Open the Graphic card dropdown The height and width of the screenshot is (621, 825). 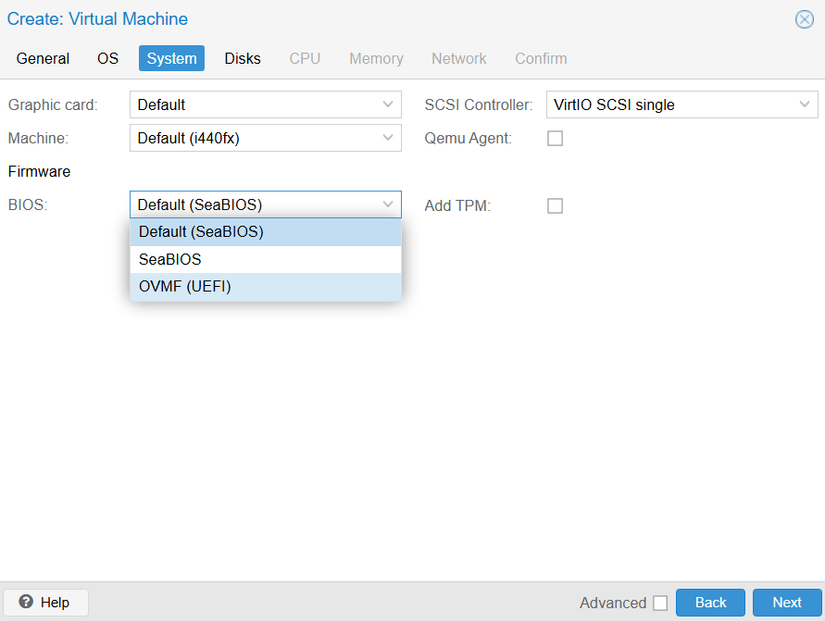[x=388, y=104]
